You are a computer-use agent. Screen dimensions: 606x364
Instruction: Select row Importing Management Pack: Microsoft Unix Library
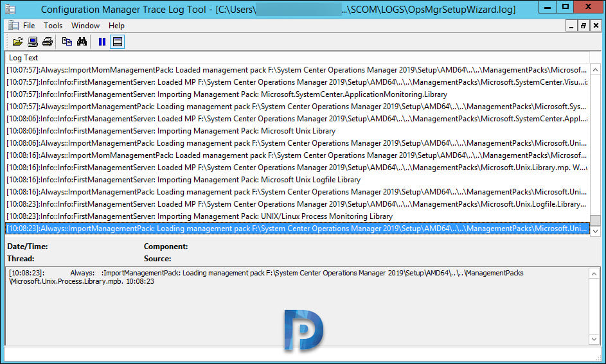point(297,131)
